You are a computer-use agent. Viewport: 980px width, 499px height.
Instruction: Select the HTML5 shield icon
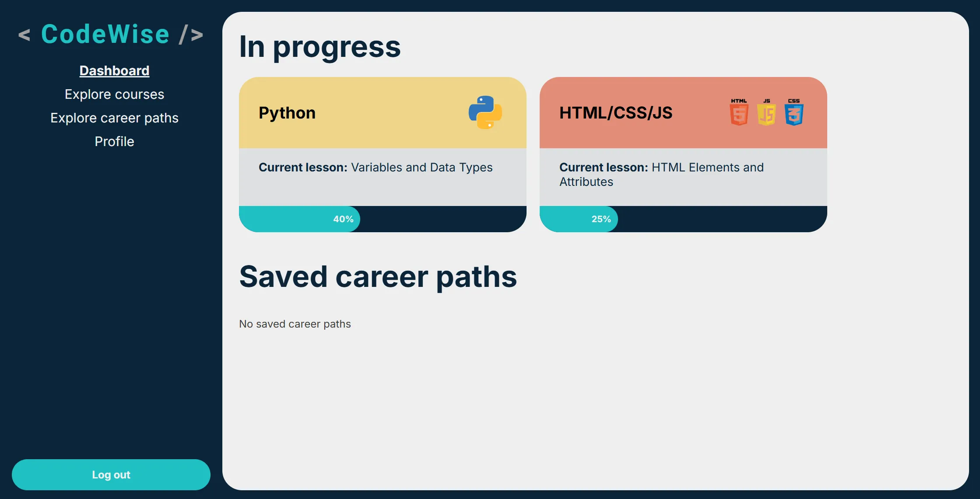[x=738, y=112]
